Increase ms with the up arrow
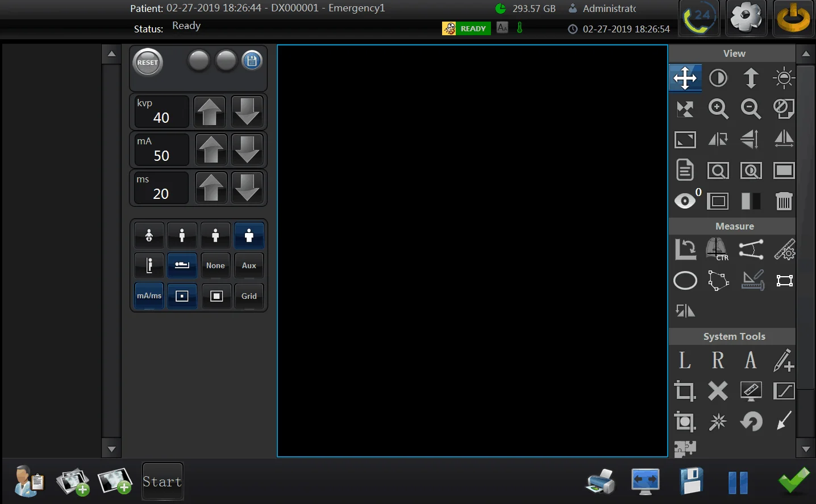This screenshot has width=816, height=504. tap(211, 188)
